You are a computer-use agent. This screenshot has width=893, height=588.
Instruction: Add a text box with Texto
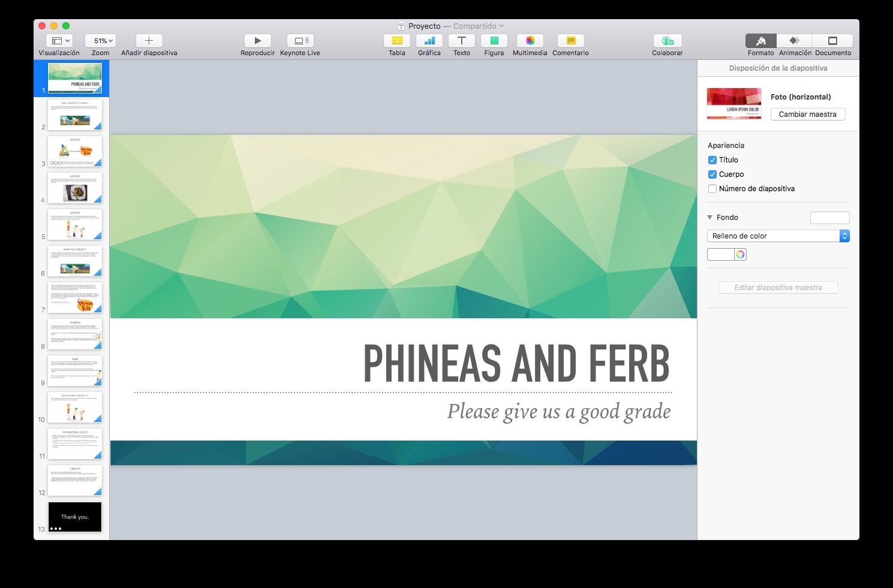click(462, 41)
